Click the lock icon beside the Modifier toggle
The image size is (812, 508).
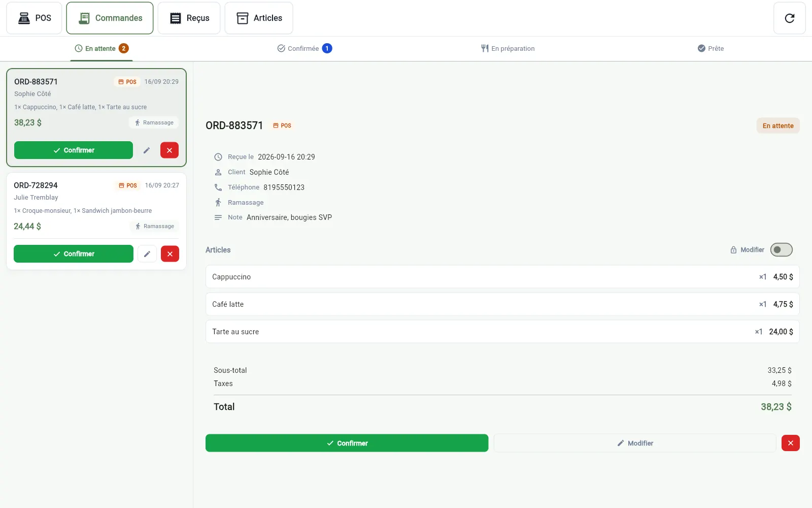(733, 250)
